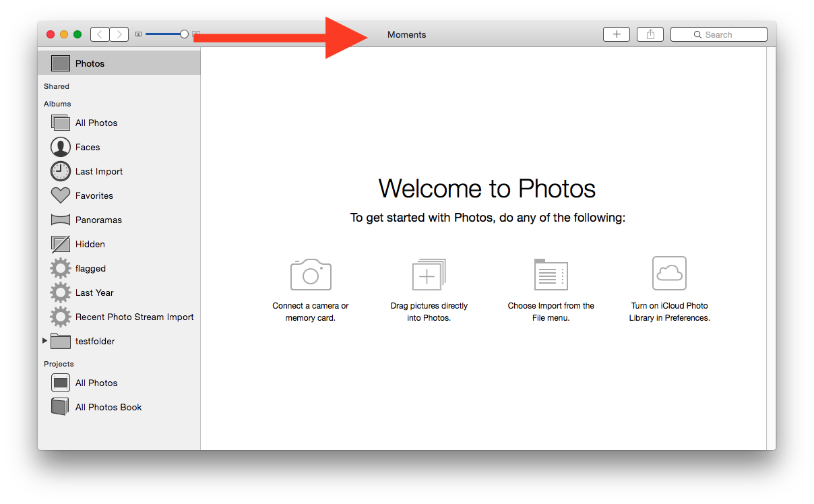Click the testfolder folder icon
Screen dimensions: 814x504
61,341
